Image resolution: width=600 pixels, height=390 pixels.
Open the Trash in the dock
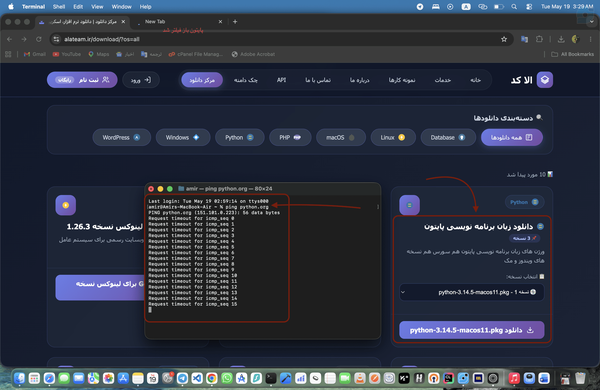click(x=580, y=378)
